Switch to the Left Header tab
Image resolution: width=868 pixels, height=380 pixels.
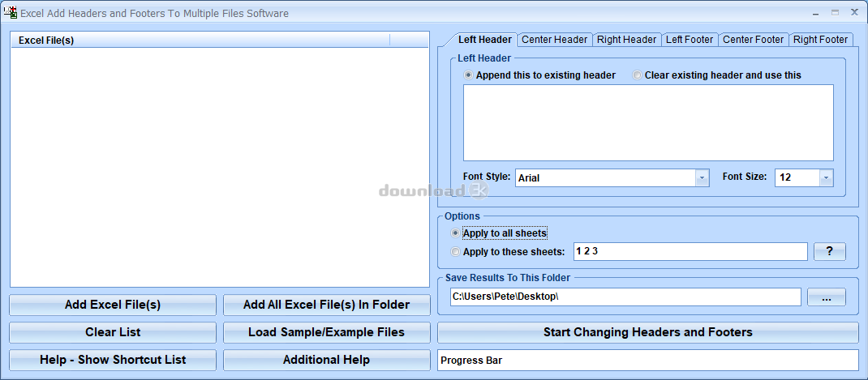coord(484,39)
